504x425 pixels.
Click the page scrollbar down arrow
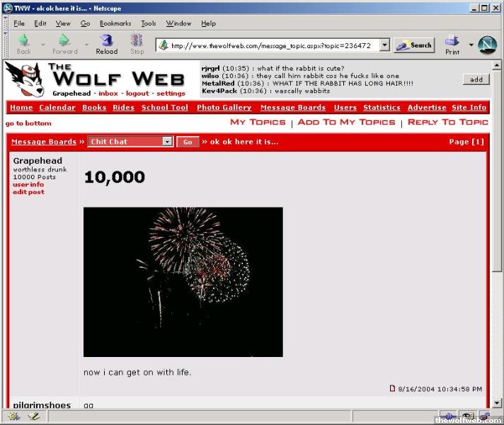497,403
